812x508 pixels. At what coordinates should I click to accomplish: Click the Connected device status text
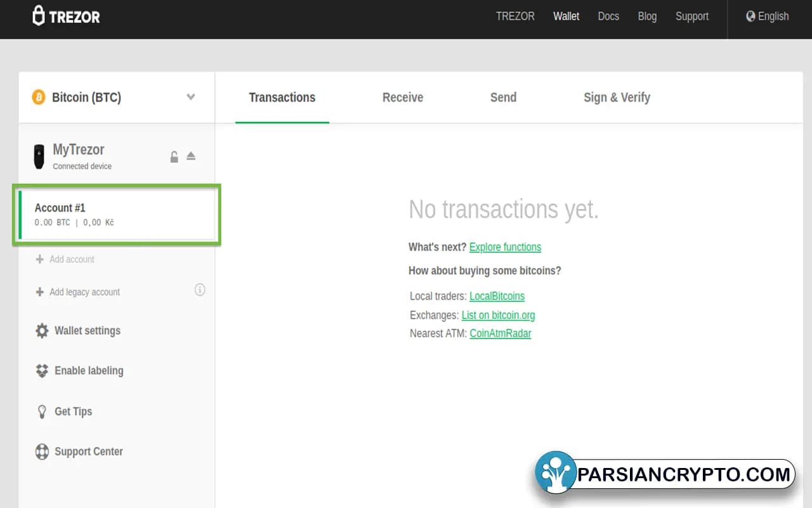(82, 166)
